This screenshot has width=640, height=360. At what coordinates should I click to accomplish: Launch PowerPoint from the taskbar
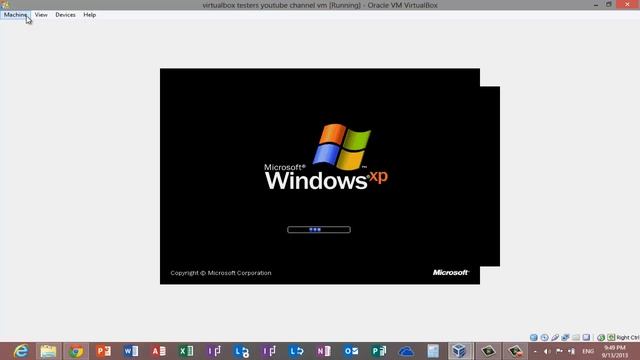(104, 351)
